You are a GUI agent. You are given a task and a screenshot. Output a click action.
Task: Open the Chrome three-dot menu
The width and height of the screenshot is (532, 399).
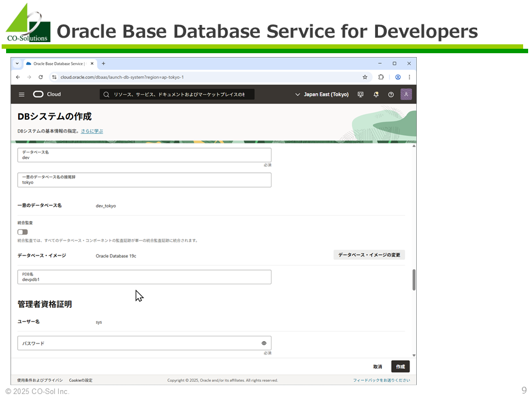(410, 78)
